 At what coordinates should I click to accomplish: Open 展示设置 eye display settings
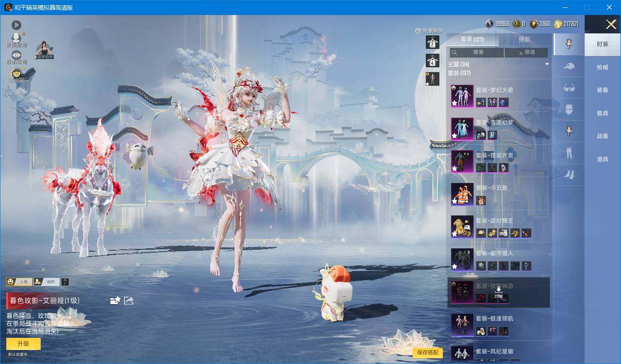[x=16, y=56]
